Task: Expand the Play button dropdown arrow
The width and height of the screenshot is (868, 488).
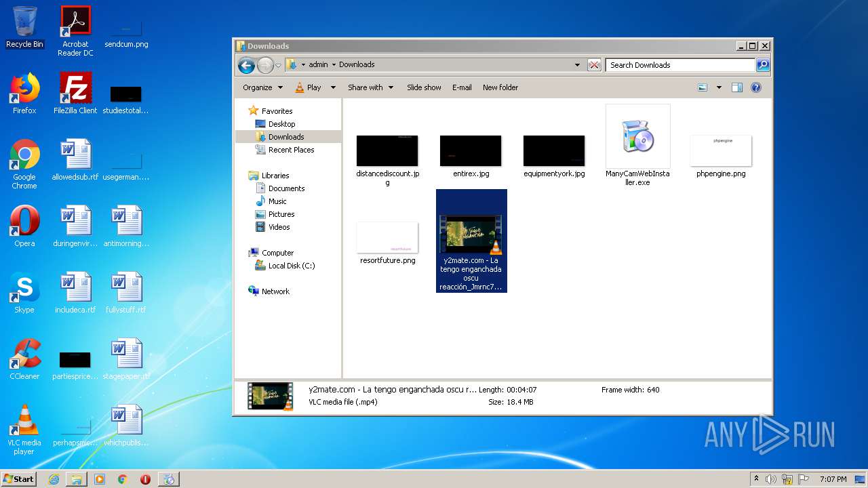Action: tap(333, 87)
